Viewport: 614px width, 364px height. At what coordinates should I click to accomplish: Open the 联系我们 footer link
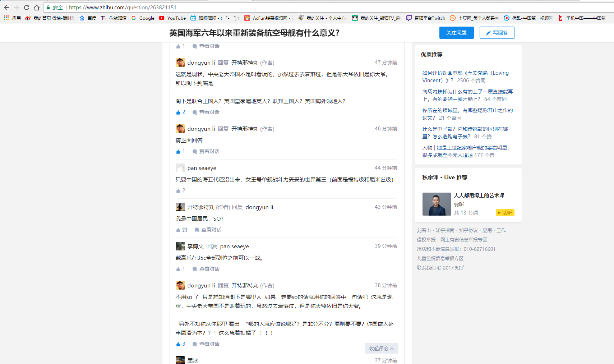click(426, 268)
